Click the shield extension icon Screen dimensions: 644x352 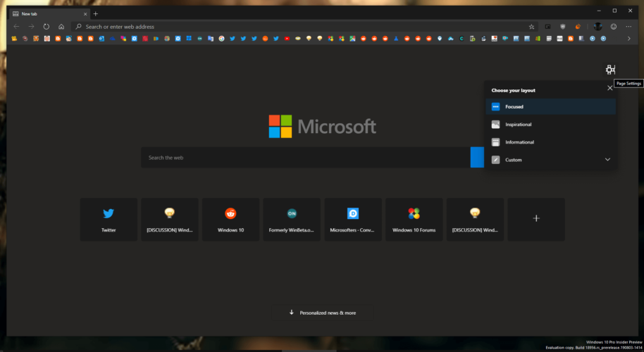pyautogui.click(x=563, y=27)
